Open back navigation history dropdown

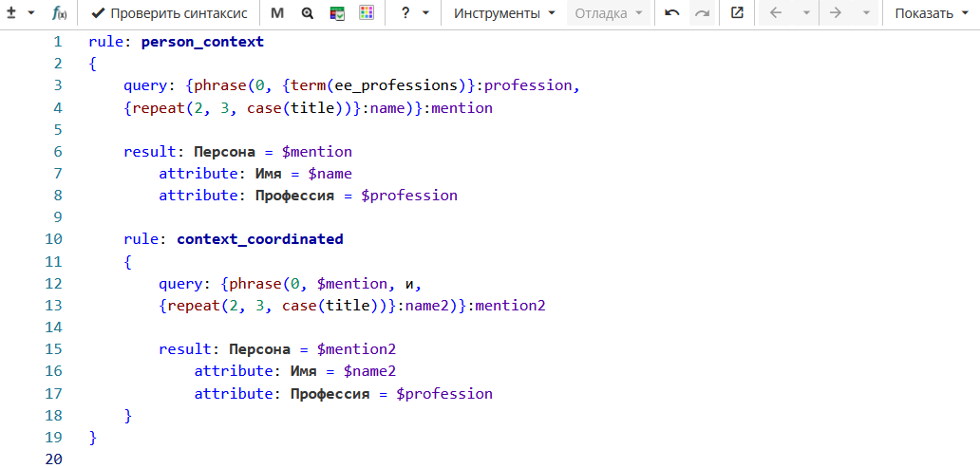tap(807, 13)
